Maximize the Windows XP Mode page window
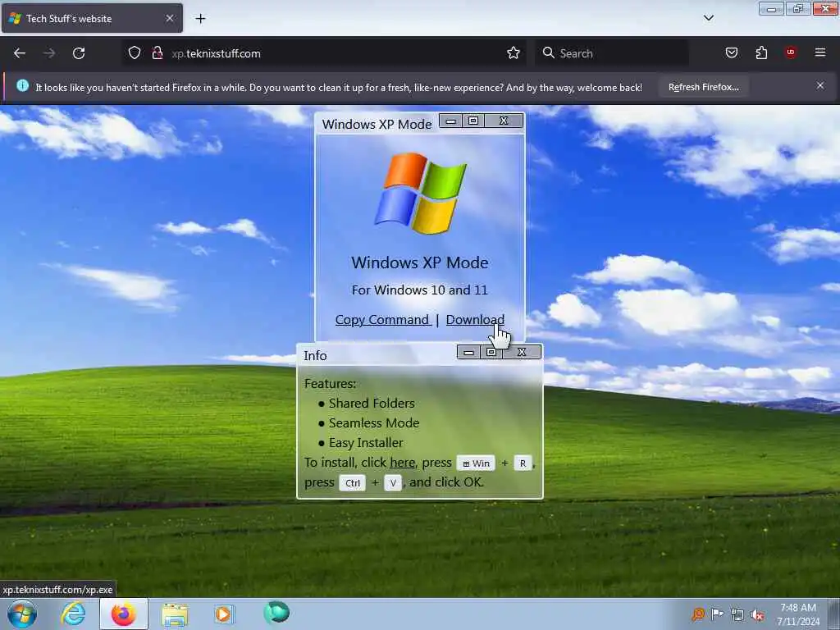This screenshot has width=840, height=630. pos(473,121)
